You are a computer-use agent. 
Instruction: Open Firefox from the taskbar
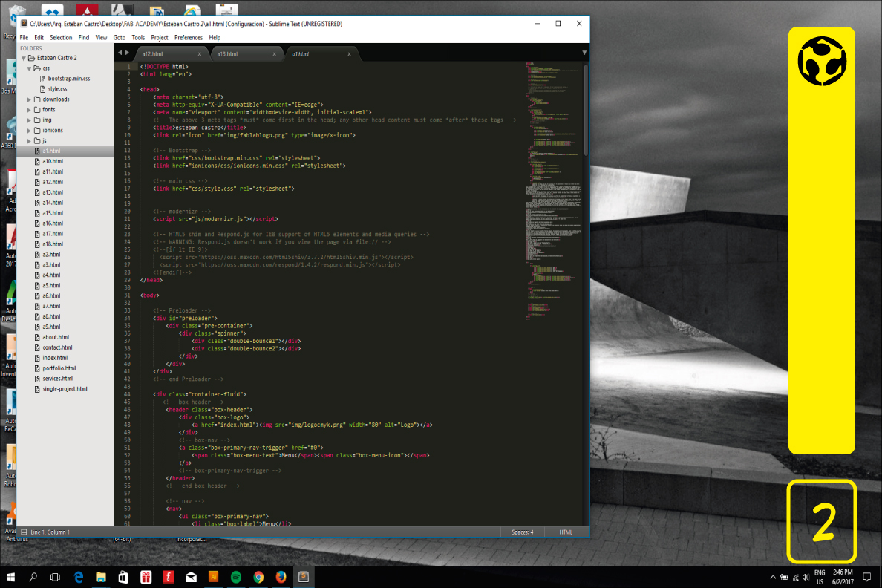point(281,577)
